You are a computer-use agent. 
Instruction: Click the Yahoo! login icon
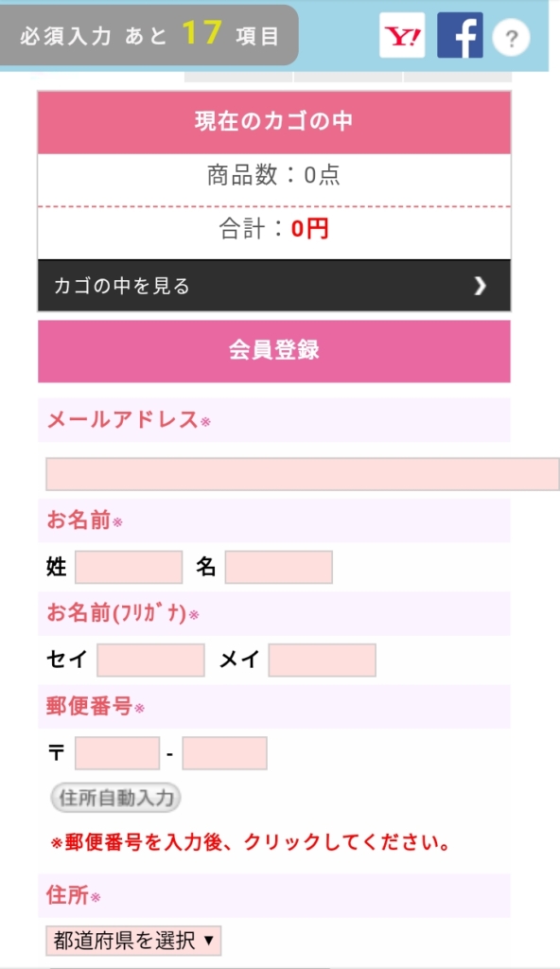pyautogui.click(x=402, y=35)
